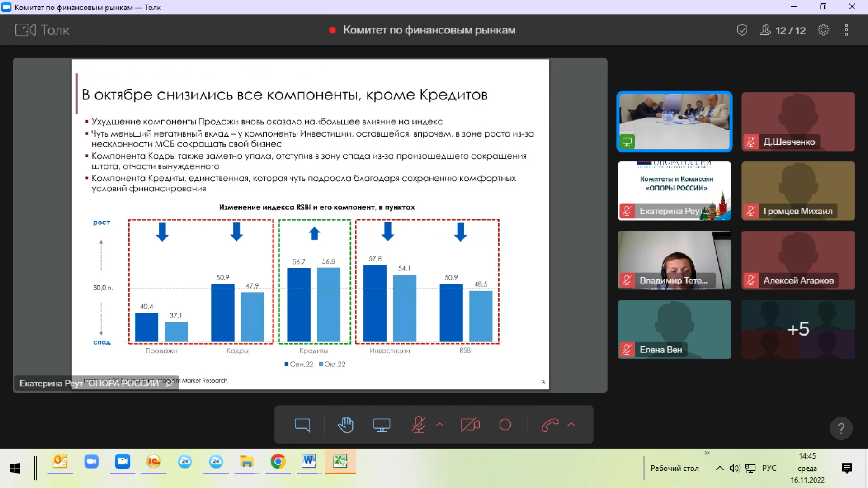Open volume control in system tray
Viewport: 868px width, 488px height.
(x=735, y=469)
